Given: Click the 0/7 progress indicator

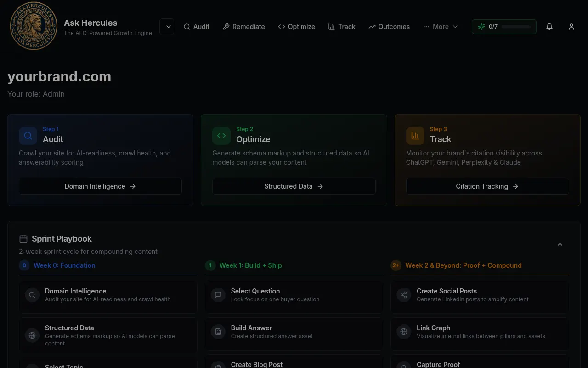Looking at the screenshot, I should pos(504,27).
